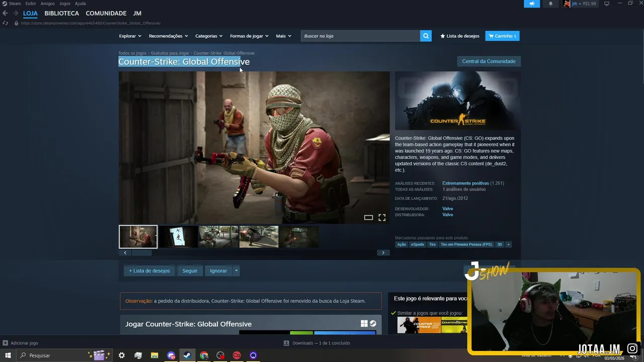The width and height of the screenshot is (644, 362).
Task: Select the fourth screenshot thumbnail
Action: (259, 236)
